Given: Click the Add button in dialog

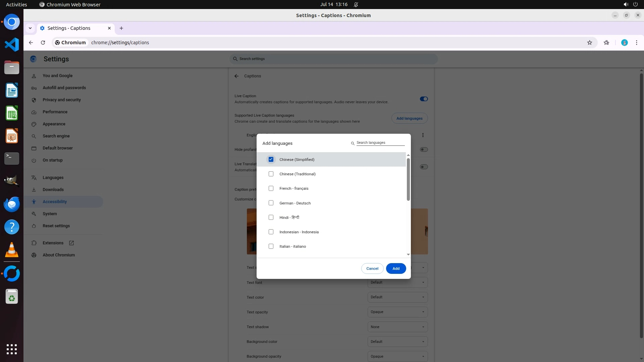Looking at the screenshot, I should [396, 268].
